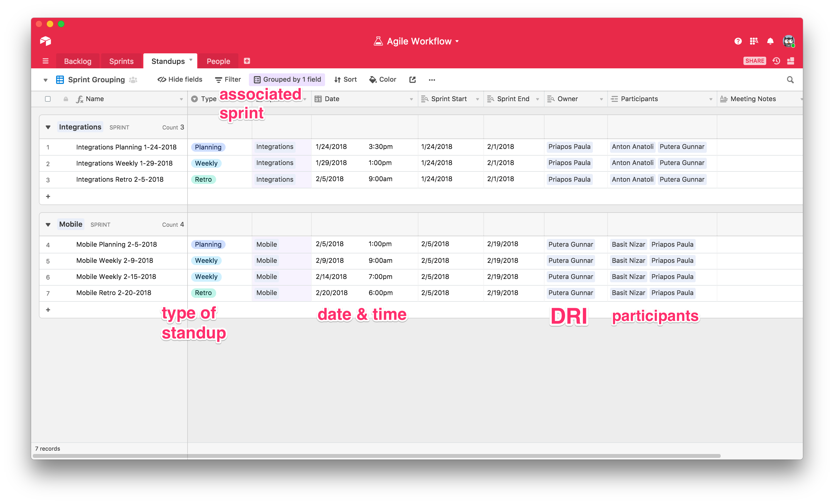Open the apps grid icon

(754, 41)
